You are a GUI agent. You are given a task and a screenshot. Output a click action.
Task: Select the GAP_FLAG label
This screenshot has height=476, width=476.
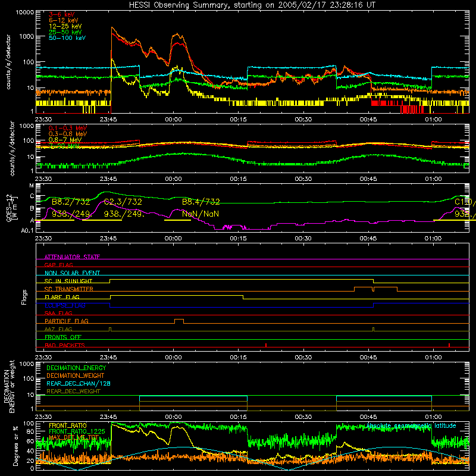58,265
